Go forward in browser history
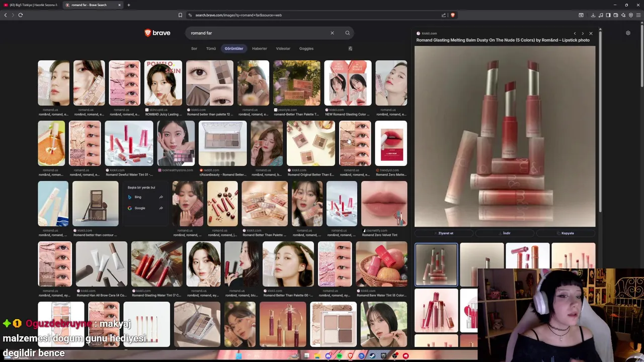This screenshot has height=362, width=644. (13, 15)
